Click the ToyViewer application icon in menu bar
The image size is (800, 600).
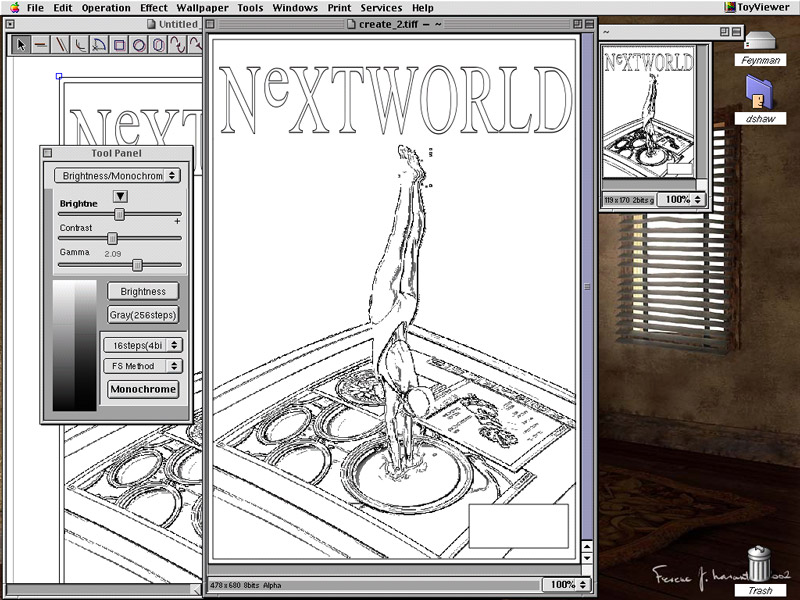(730, 7)
